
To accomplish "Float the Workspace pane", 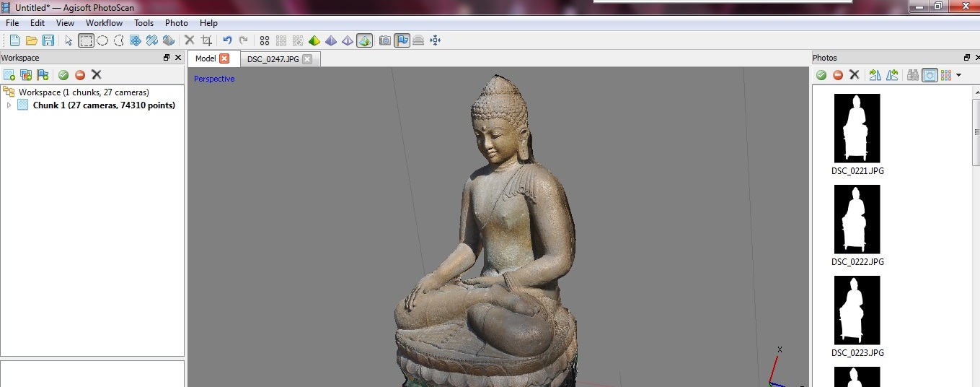I will [167, 57].
